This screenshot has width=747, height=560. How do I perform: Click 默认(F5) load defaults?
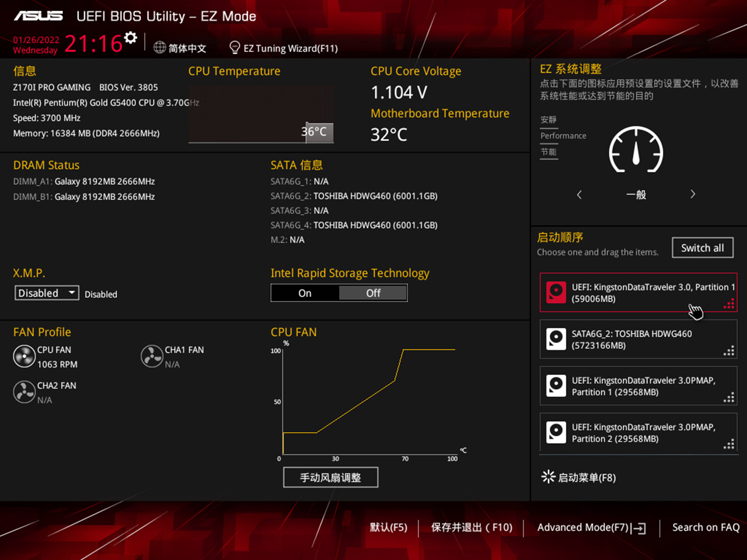tap(389, 527)
